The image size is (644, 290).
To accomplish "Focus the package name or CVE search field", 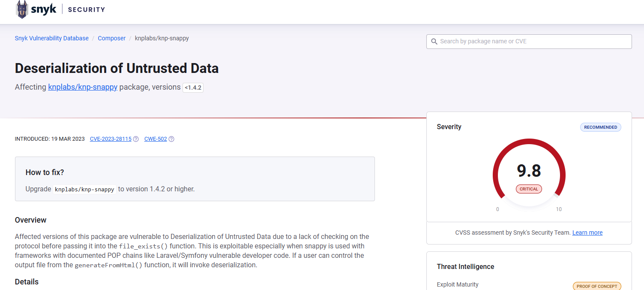I will pos(531,42).
